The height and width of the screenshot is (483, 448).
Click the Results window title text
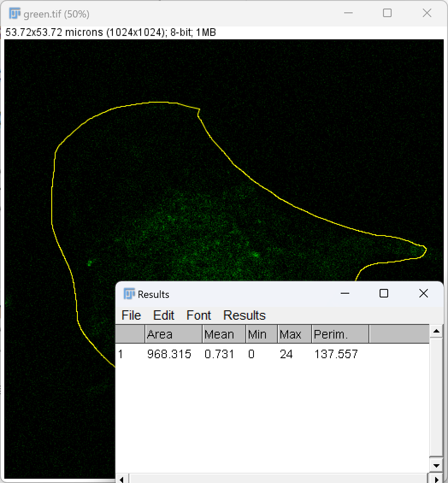pyautogui.click(x=153, y=295)
